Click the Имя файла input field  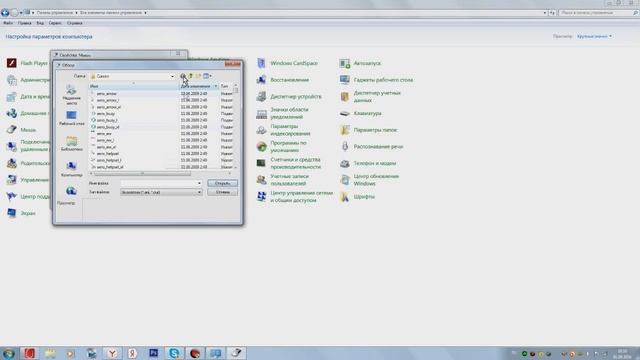(x=158, y=183)
